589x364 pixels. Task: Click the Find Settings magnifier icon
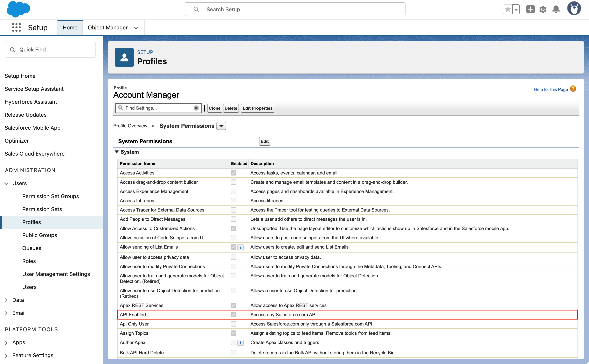tap(121, 108)
